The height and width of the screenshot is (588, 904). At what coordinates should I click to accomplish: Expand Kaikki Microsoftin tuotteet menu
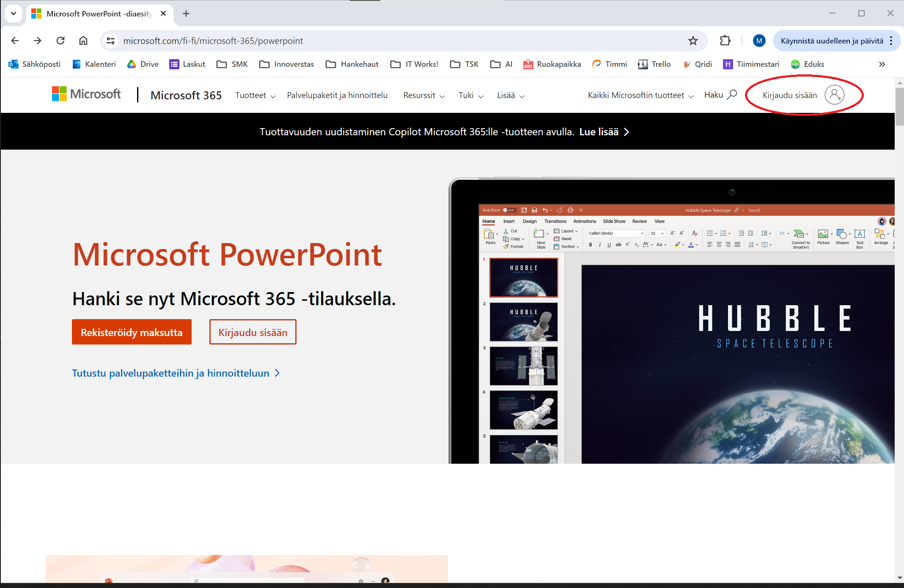[x=640, y=96]
